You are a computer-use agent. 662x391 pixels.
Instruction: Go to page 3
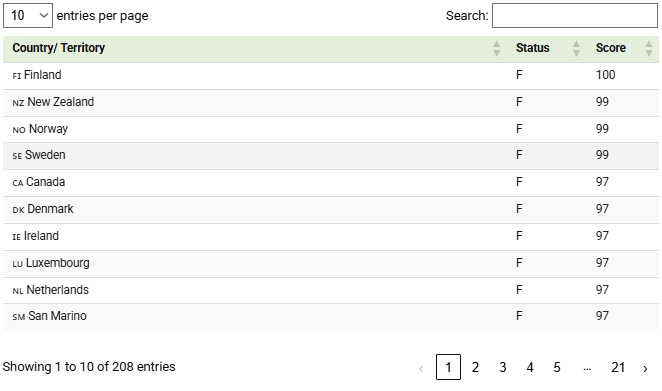(x=503, y=367)
